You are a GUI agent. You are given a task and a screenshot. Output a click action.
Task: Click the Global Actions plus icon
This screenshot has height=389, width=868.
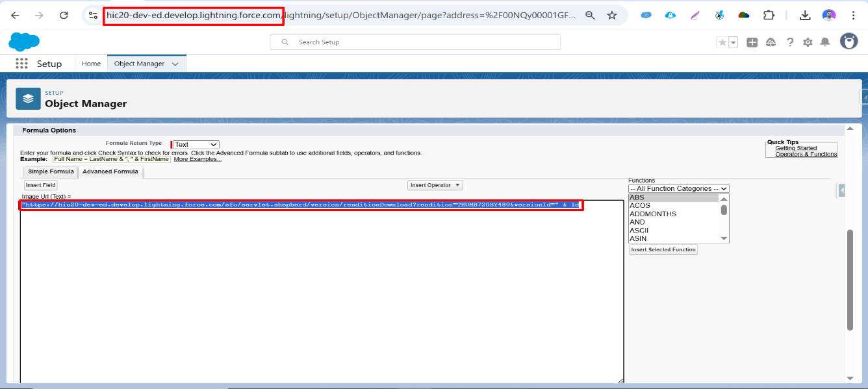pos(752,42)
